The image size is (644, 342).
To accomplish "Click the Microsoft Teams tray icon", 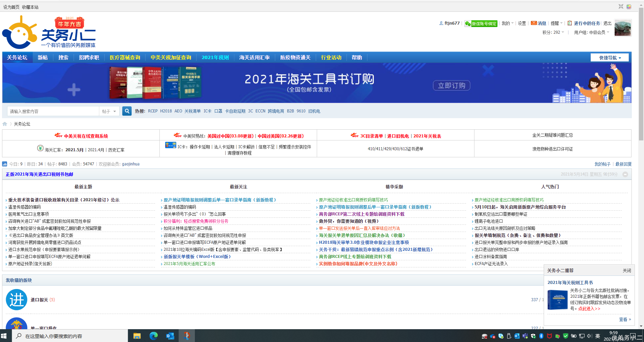I will coord(525,336).
